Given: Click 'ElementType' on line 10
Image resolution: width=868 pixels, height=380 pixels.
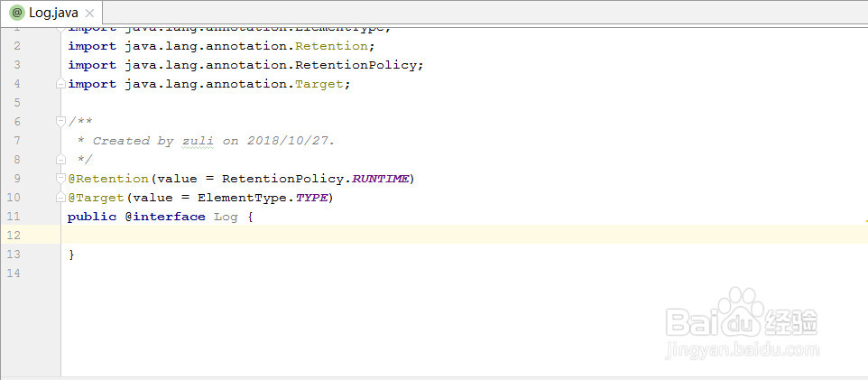Looking at the screenshot, I should [x=242, y=198].
